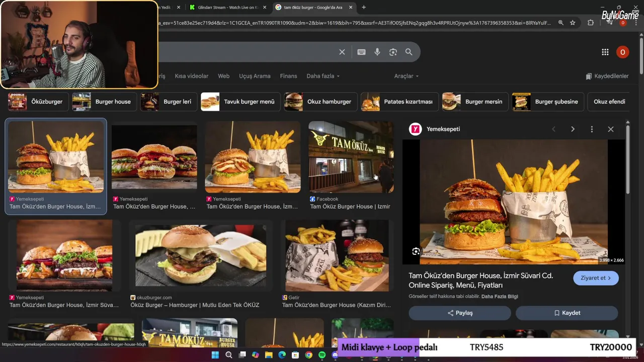Click the Ziyaret et visit button

click(596, 278)
